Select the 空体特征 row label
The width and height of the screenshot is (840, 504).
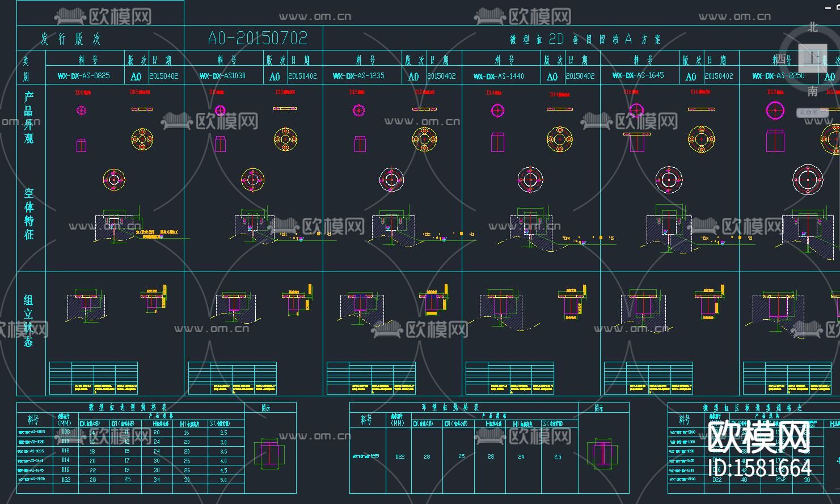click(x=29, y=214)
